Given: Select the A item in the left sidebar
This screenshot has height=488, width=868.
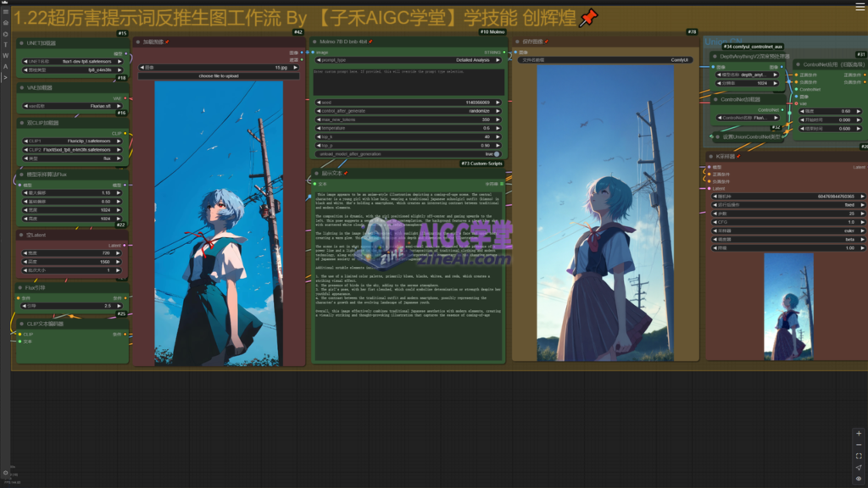Looking at the screenshot, I should coord(6,66).
